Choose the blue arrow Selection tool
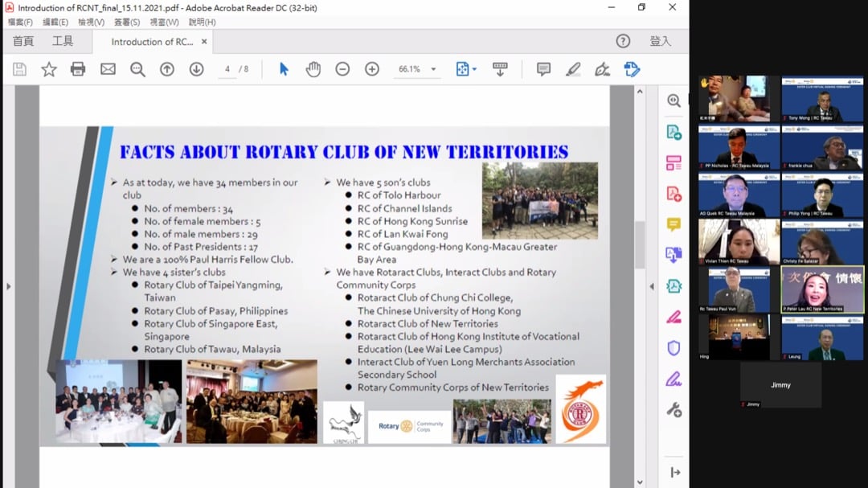868x488 pixels. pos(284,69)
